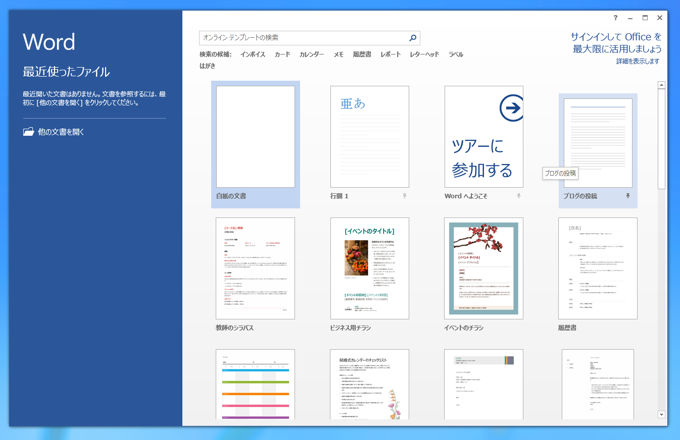The image size is (680, 440).
Task: Click the scrollbar up arrow
Action: (661, 85)
